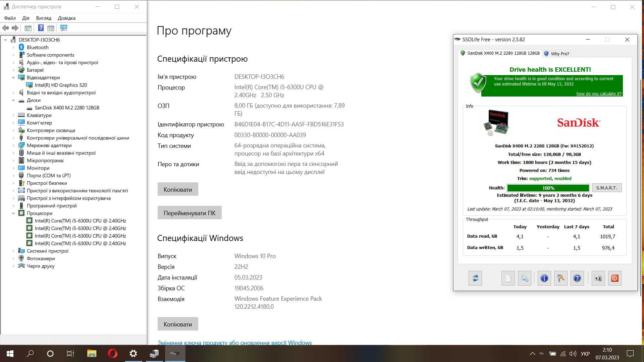This screenshot has width=644, height=362.
Task: Select the SanDisk X400 drive tab
Action: [500, 53]
